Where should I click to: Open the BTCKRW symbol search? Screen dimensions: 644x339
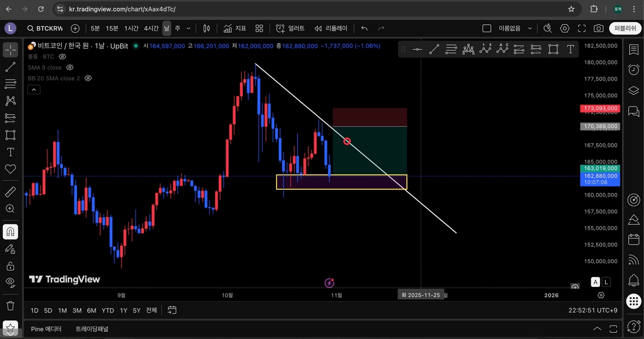(45, 28)
